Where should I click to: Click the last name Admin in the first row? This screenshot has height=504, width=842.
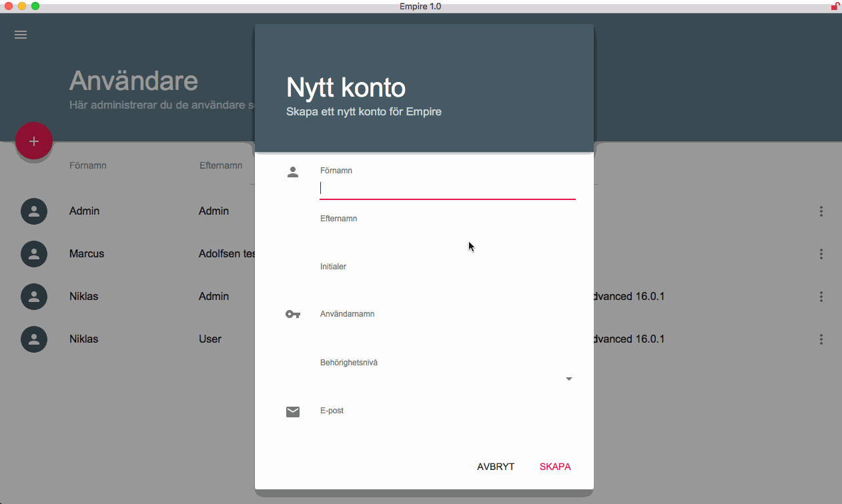click(x=214, y=211)
